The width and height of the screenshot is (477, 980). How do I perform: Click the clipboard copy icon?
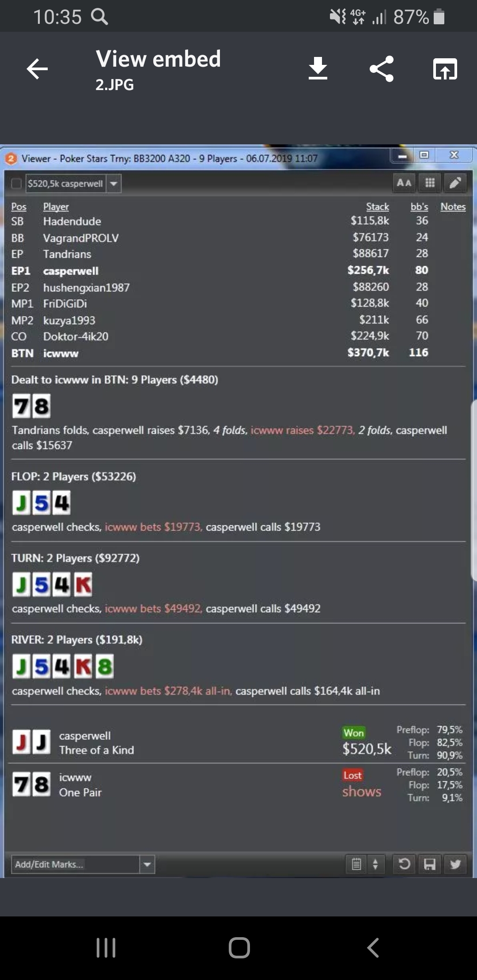tap(356, 864)
